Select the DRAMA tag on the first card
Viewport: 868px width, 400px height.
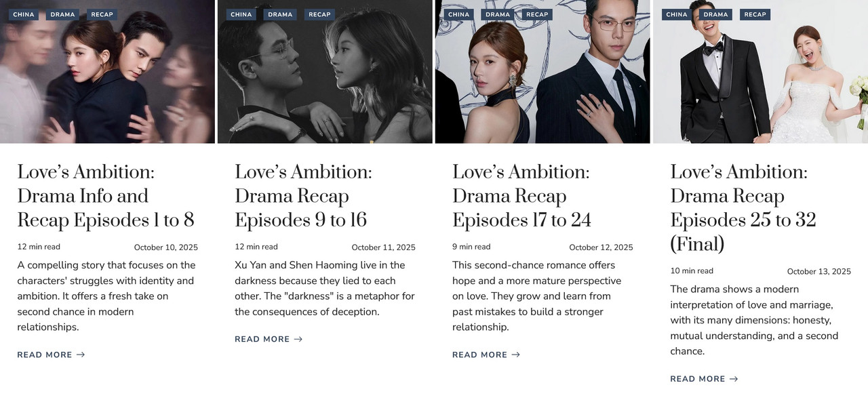[62, 14]
